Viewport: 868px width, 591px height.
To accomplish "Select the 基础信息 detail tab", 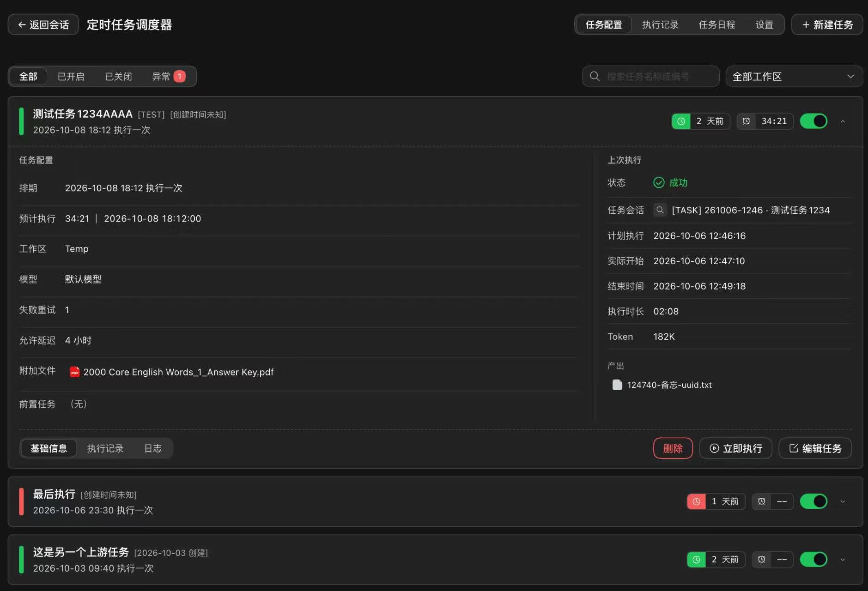I will point(49,448).
